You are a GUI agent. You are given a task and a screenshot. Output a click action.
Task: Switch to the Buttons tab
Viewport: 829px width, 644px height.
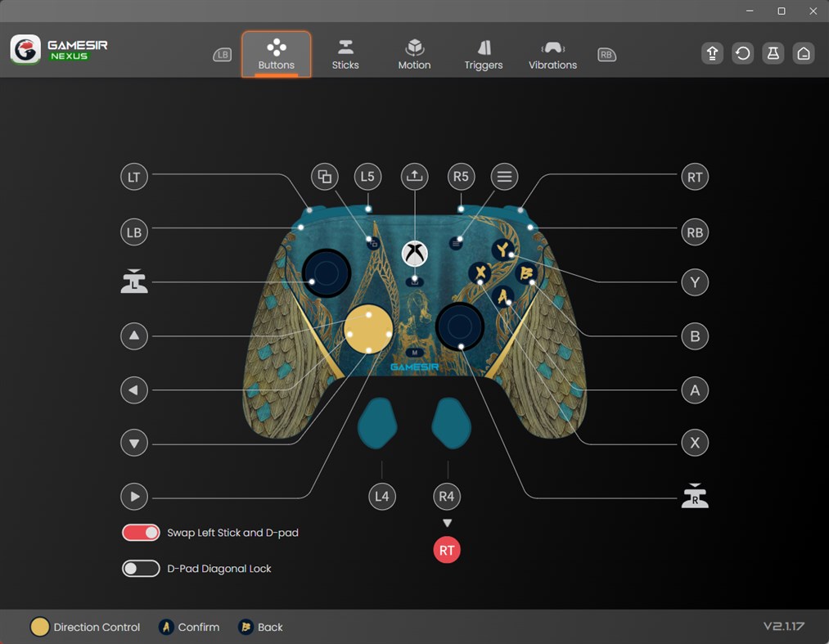276,53
